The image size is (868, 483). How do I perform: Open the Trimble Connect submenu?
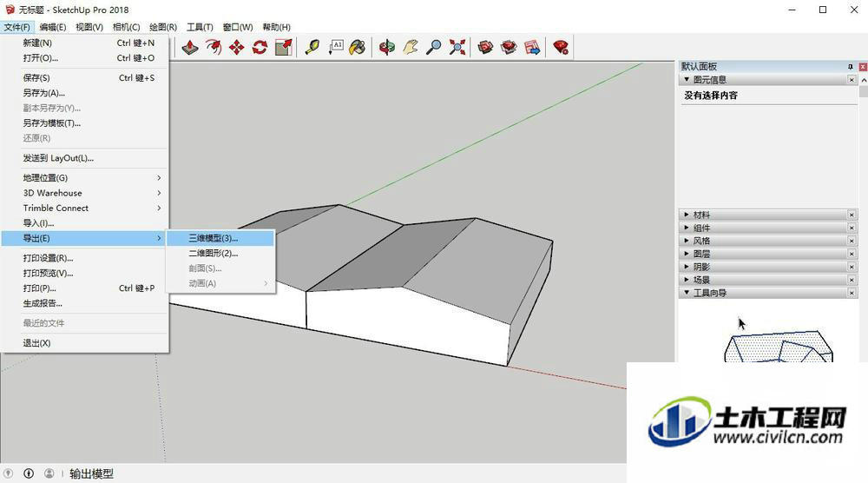[x=84, y=208]
